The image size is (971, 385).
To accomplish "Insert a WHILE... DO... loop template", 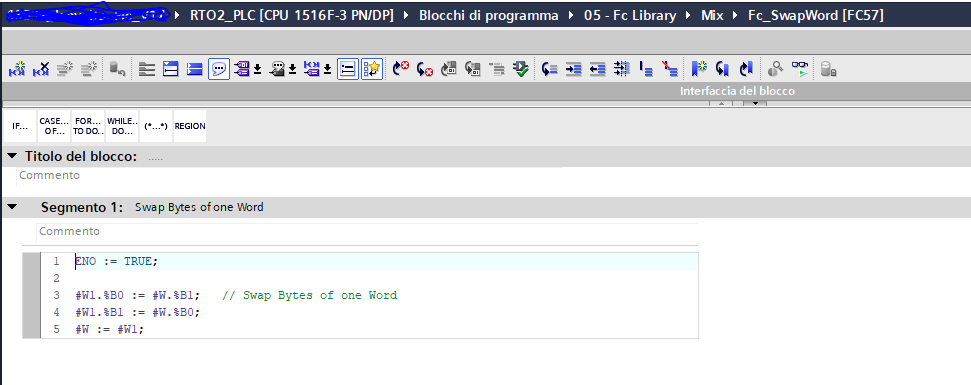I will (x=122, y=126).
